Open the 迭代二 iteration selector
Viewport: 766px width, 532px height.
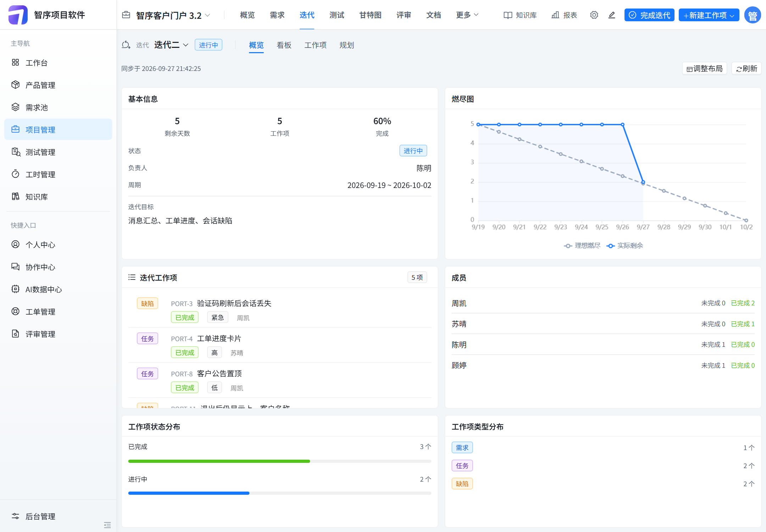pos(171,45)
